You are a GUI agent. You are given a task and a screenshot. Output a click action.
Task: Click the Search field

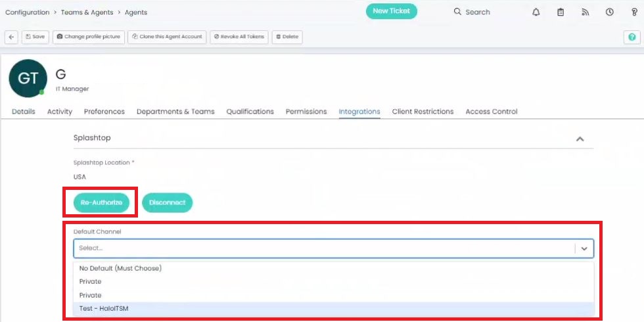point(478,12)
